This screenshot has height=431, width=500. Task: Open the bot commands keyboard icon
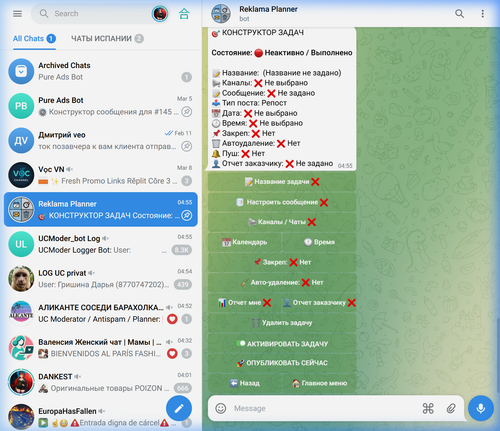point(428,408)
